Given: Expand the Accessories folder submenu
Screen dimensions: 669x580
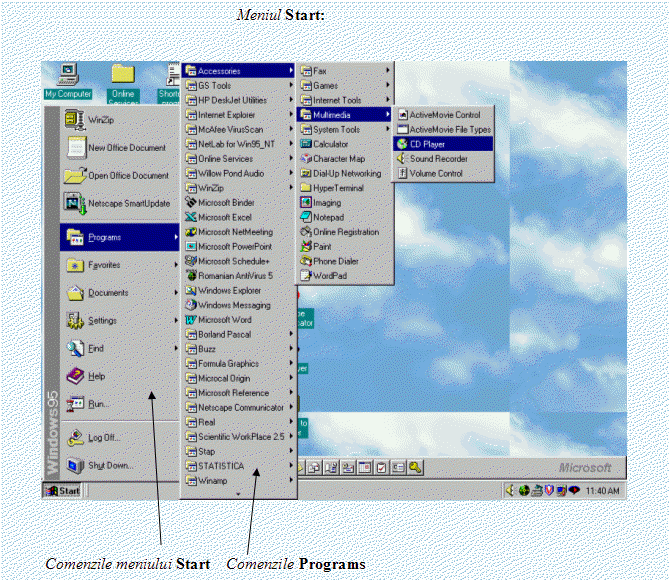Looking at the screenshot, I should pyautogui.click(x=239, y=71).
